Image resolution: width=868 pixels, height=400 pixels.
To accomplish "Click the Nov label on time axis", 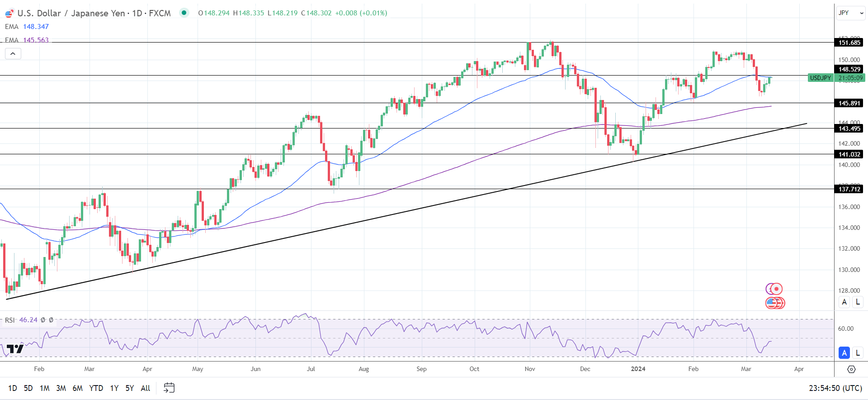I will 530,369.
